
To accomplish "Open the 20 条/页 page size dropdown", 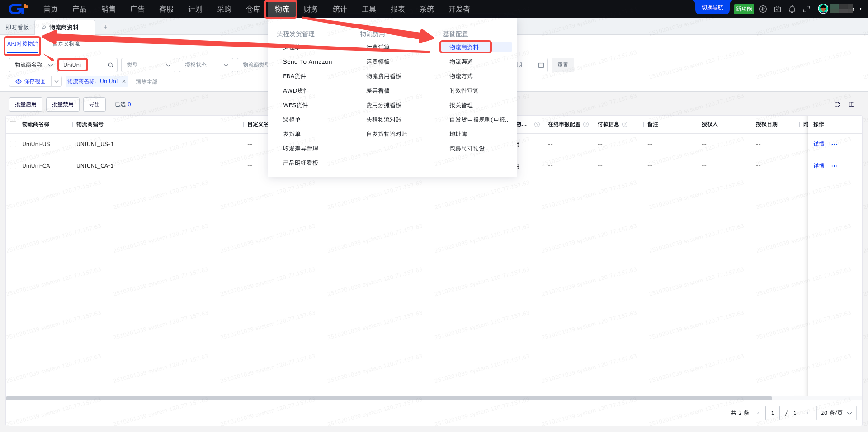I will click(836, 413).
